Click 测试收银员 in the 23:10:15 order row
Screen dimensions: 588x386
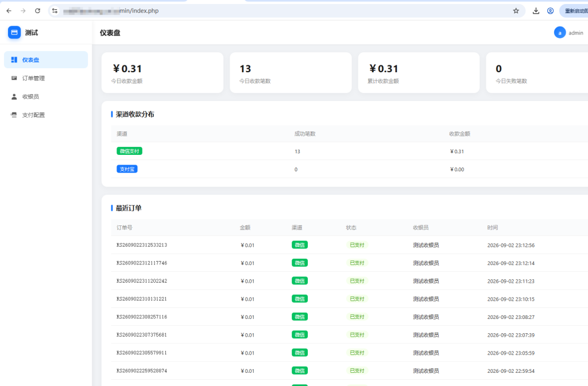[x=425, y=299]
